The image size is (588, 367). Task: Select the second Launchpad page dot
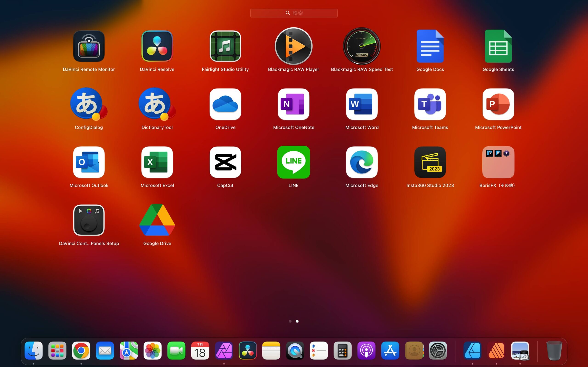pos(297,321)
